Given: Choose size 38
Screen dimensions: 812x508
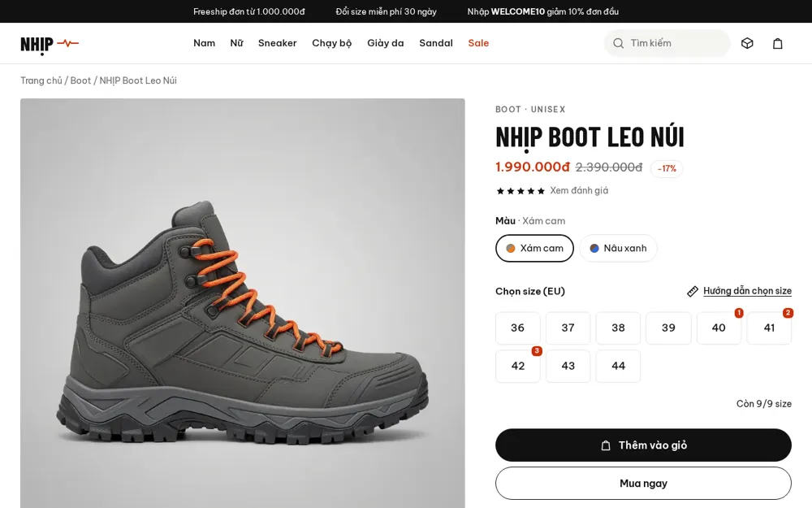Looking at the screenshot, I should [x=618, y=328].
